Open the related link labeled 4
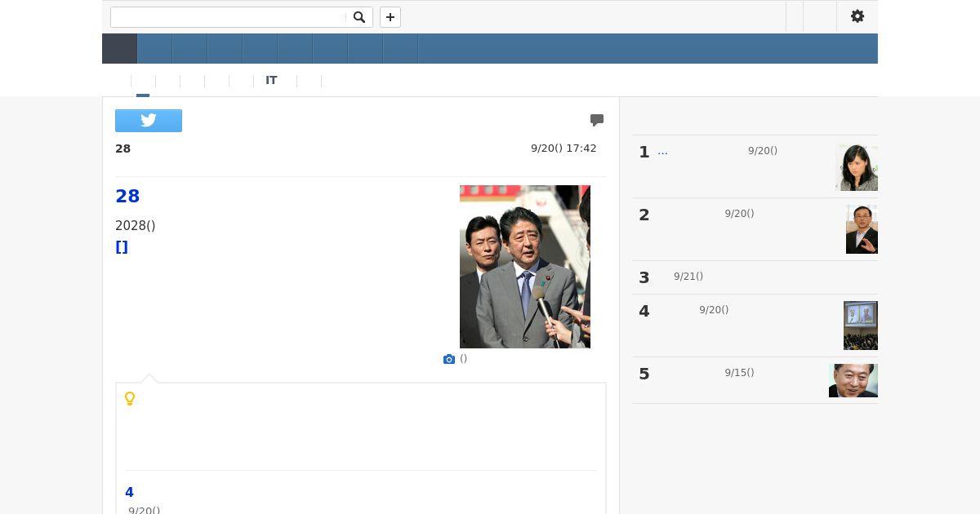Image resolution: width=980 pixels, height=514 pixels. (x=129, y=492)
